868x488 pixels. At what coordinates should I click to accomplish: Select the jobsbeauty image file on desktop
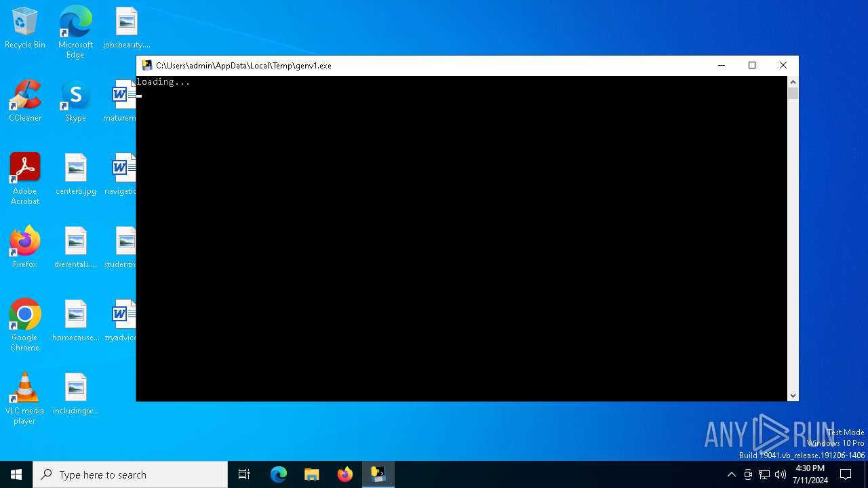coord(126,28)
